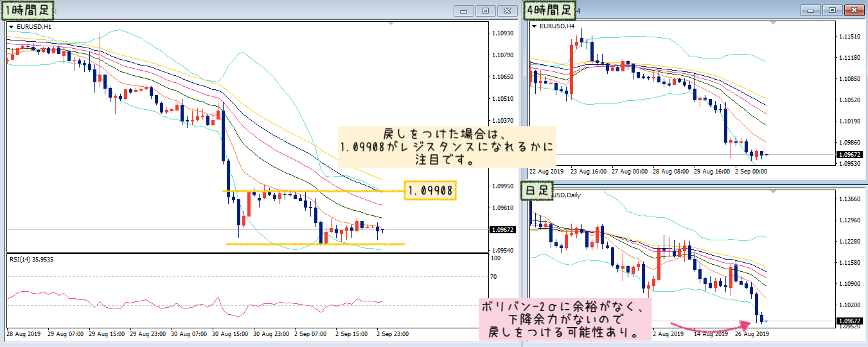
Task: Click the RSI level 100 axis label
Action: 495,258
